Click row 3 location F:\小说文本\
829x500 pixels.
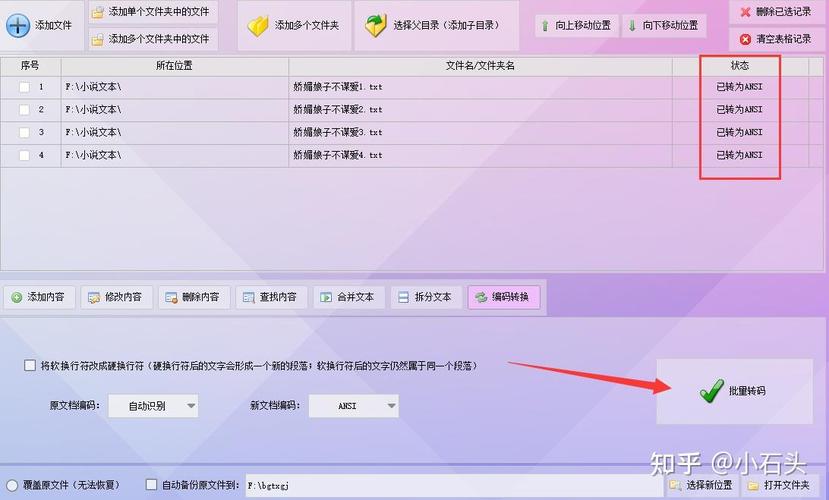(x=94, y=133)
